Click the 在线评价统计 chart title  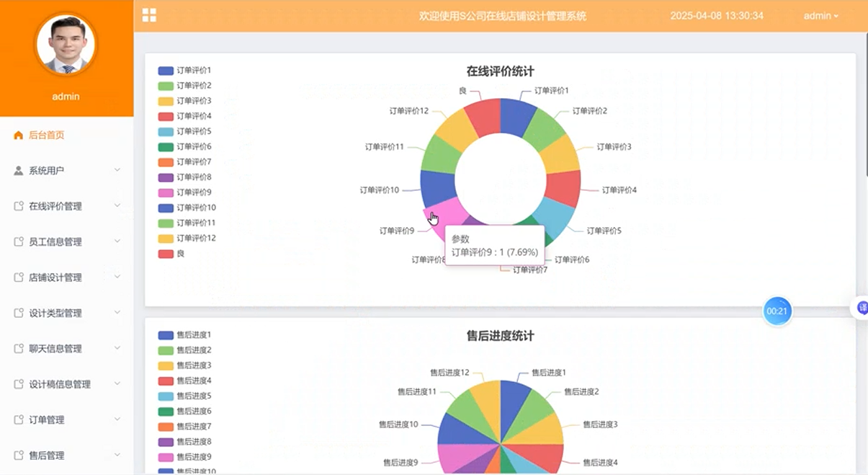coord(500,71)
